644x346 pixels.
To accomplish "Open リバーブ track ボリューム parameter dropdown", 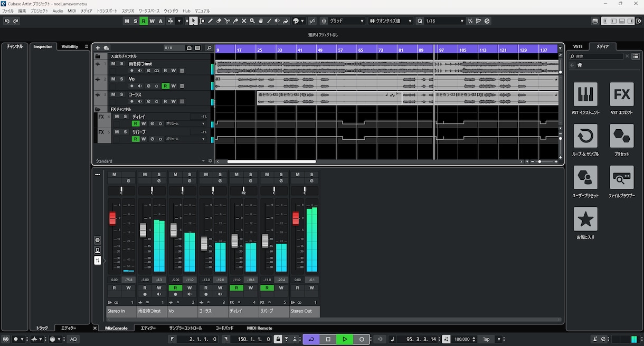I will [185, 139].
